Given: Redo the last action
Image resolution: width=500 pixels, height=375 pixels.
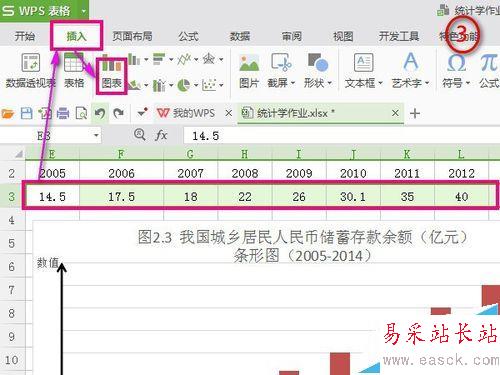Looking at the screenshot, I should point(118,114).
